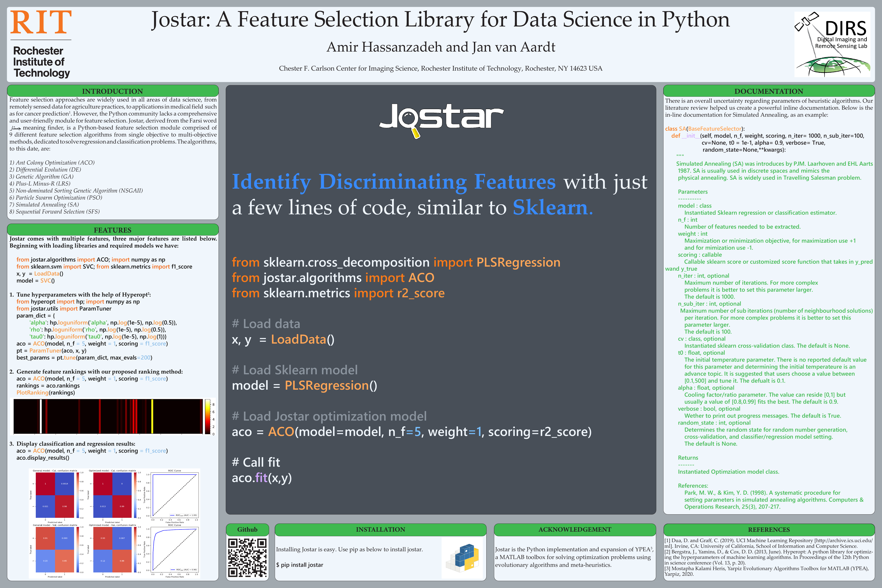Select the DOCUMENTATION section header

pyautogui.click(x=769, y=91)
